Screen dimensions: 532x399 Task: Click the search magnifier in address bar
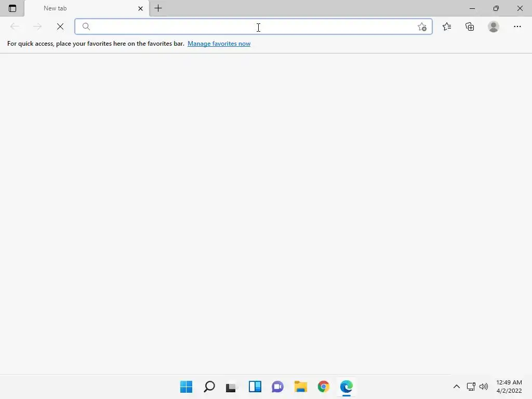click(86, 26)
